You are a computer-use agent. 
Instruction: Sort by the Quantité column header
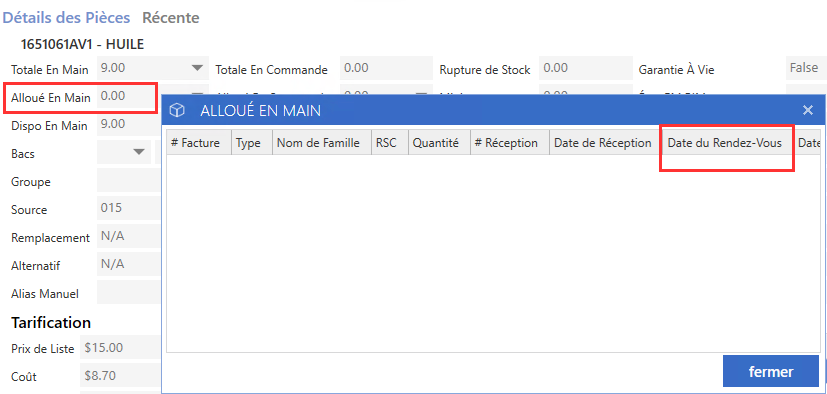point(439,142)
